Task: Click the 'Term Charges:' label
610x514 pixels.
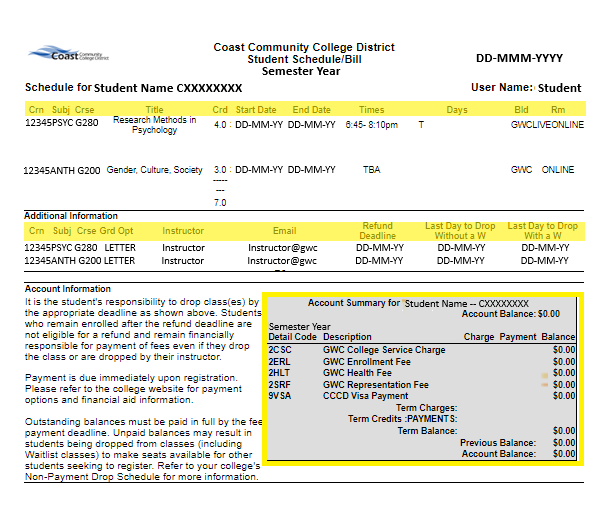Action: pos(426,408)
